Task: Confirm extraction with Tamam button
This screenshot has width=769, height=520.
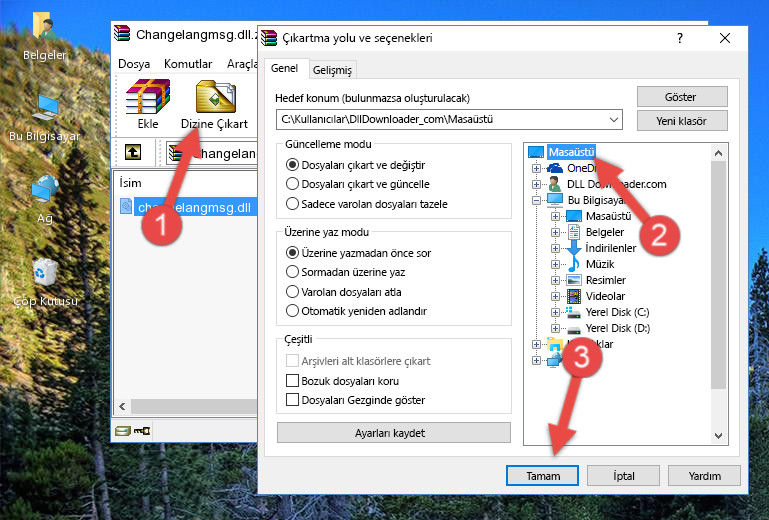Action: 542,476
